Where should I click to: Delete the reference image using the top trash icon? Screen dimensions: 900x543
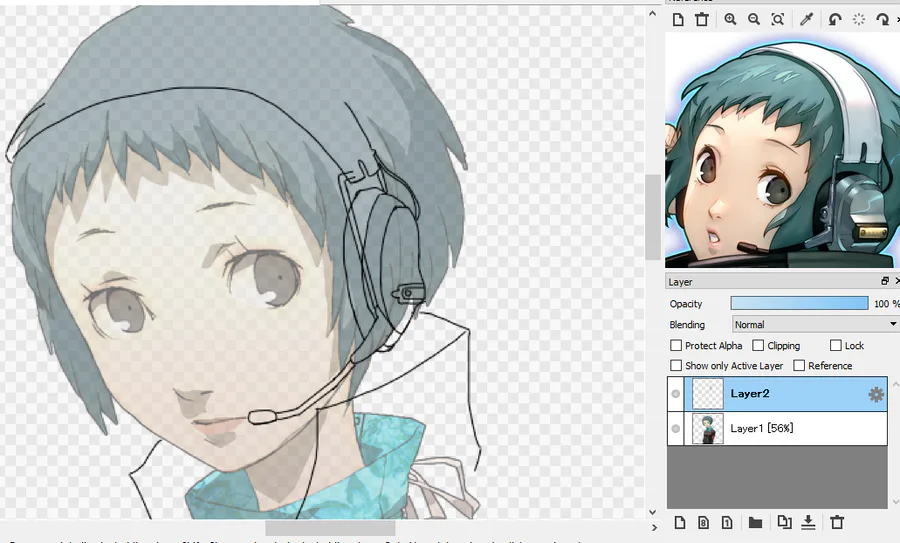coord(701,20)
